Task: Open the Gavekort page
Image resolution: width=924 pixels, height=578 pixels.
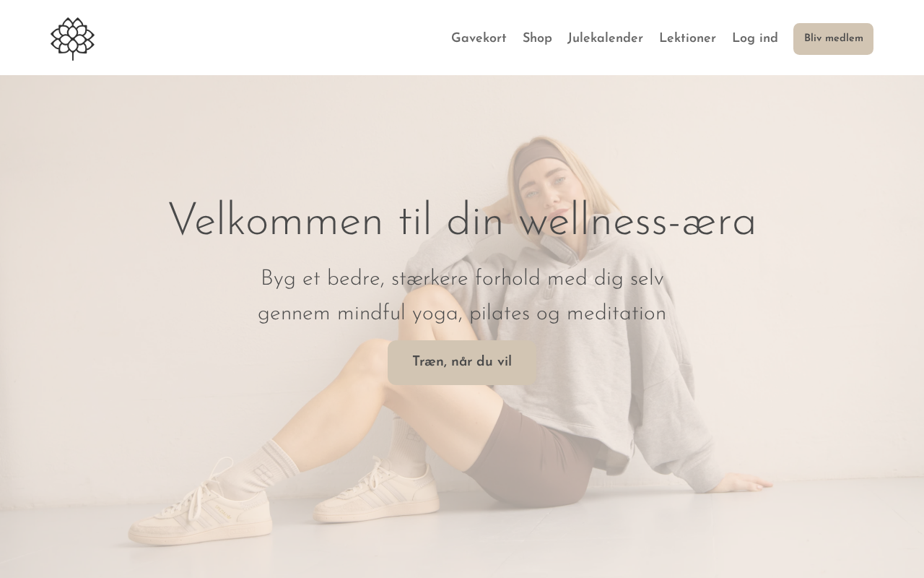Action: pos(479,38)
